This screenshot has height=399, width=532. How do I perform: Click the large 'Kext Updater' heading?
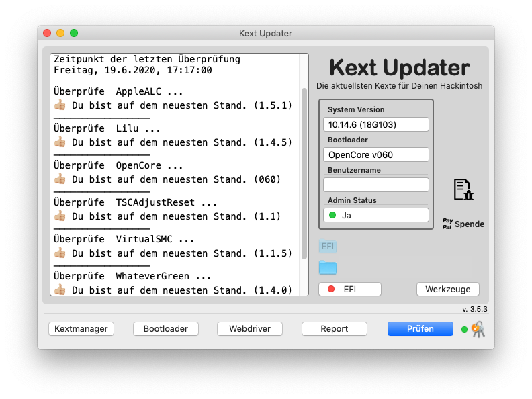(x=400, y=68)
